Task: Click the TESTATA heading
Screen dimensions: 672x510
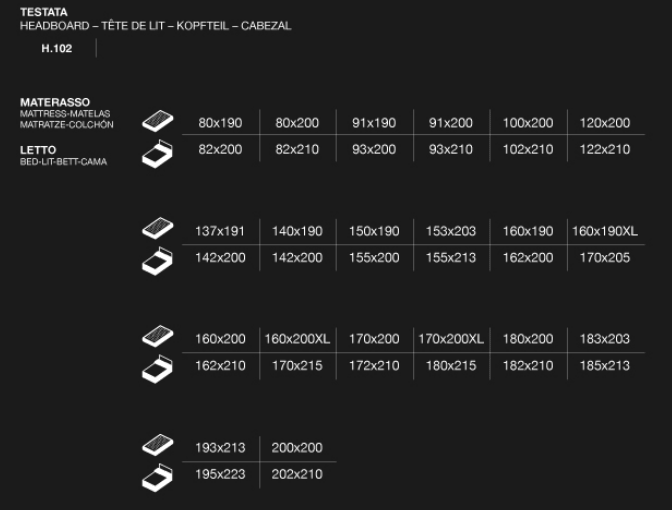Action: coord(44,12)
